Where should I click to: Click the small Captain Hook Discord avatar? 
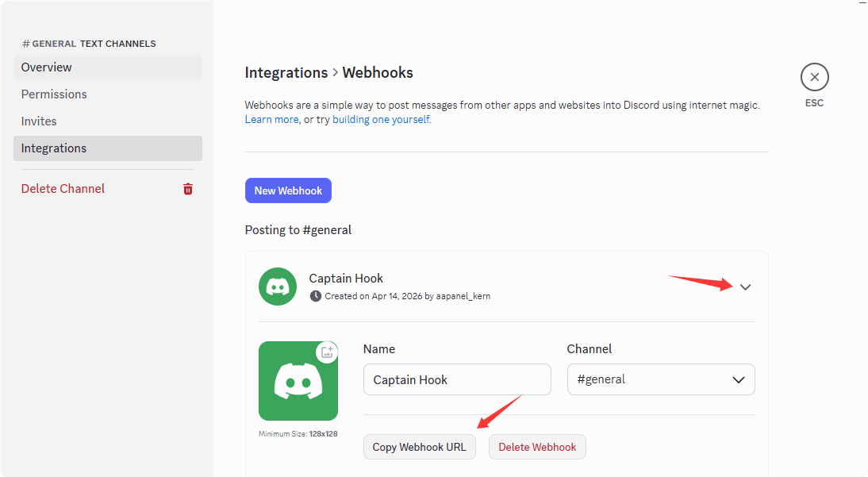click(278, 286)
